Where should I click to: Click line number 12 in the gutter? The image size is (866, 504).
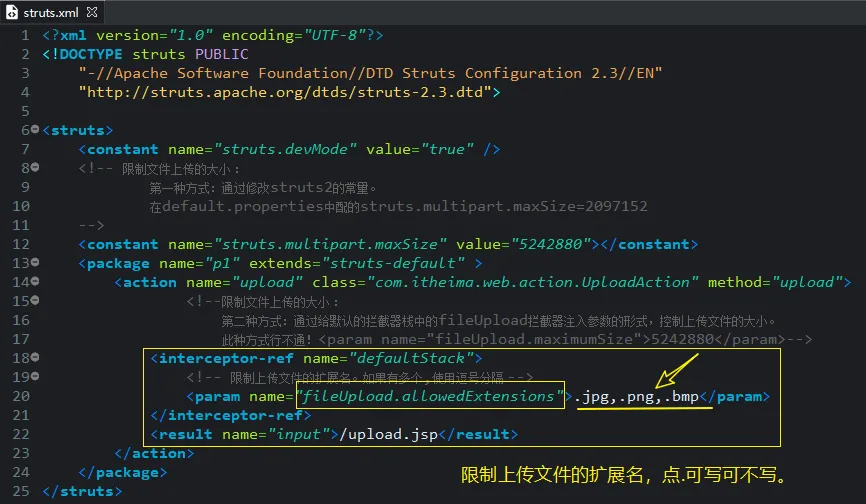point(21,244)
